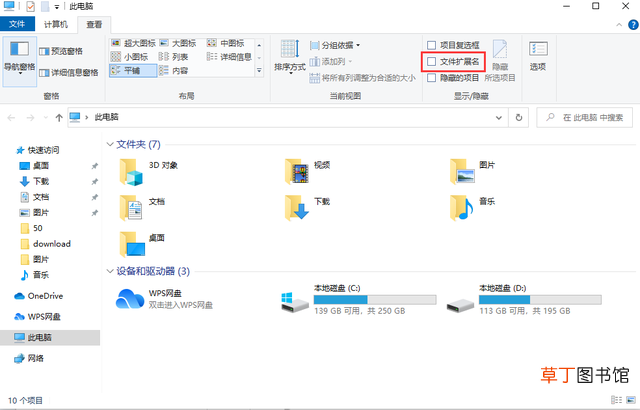Image resolution: width=640 pixels, height=410 pixels.
Task: Collapse the folders (文件夹) group
Action: [x=110, y=144]
